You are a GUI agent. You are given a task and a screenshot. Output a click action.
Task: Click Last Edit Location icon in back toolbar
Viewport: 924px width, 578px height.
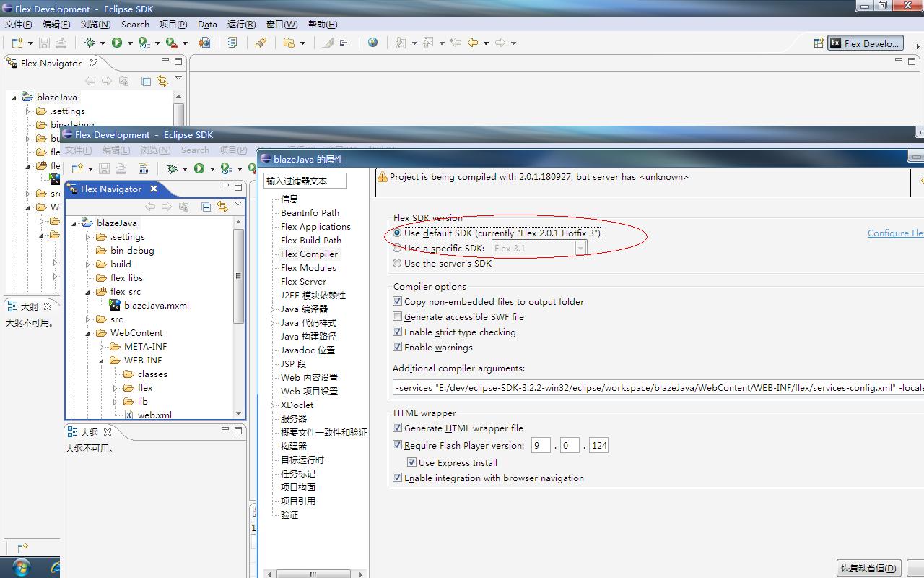pyautogui.click(x=456, y=43)
